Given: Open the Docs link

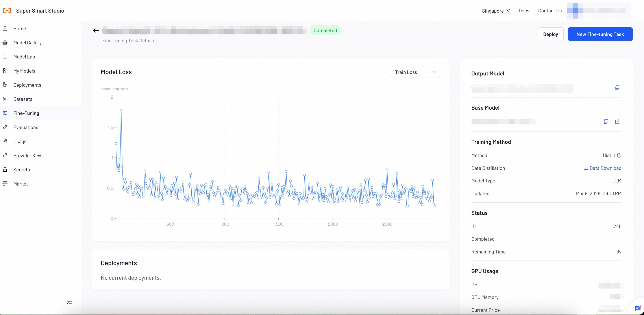Looking at the screenshot, I should coord(524,11).
